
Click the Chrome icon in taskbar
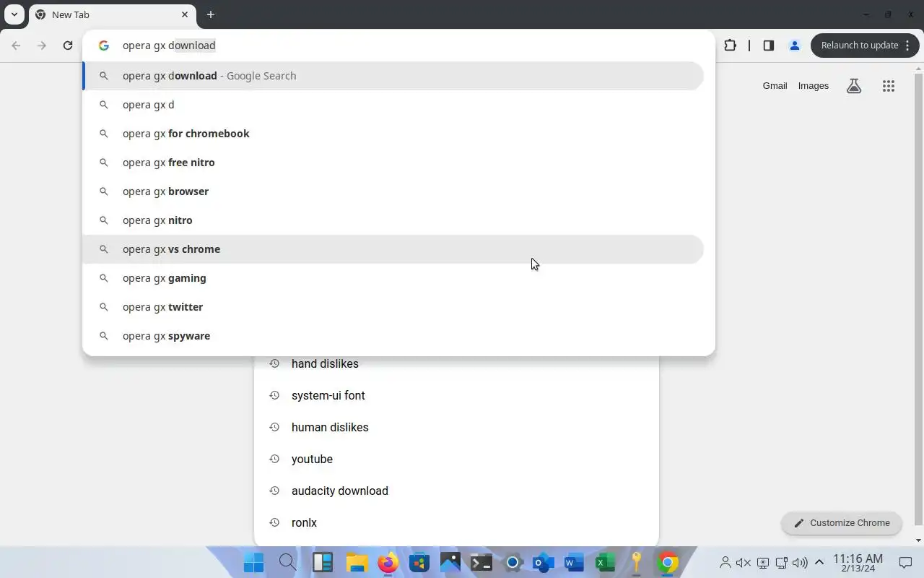tap(668, 563)
